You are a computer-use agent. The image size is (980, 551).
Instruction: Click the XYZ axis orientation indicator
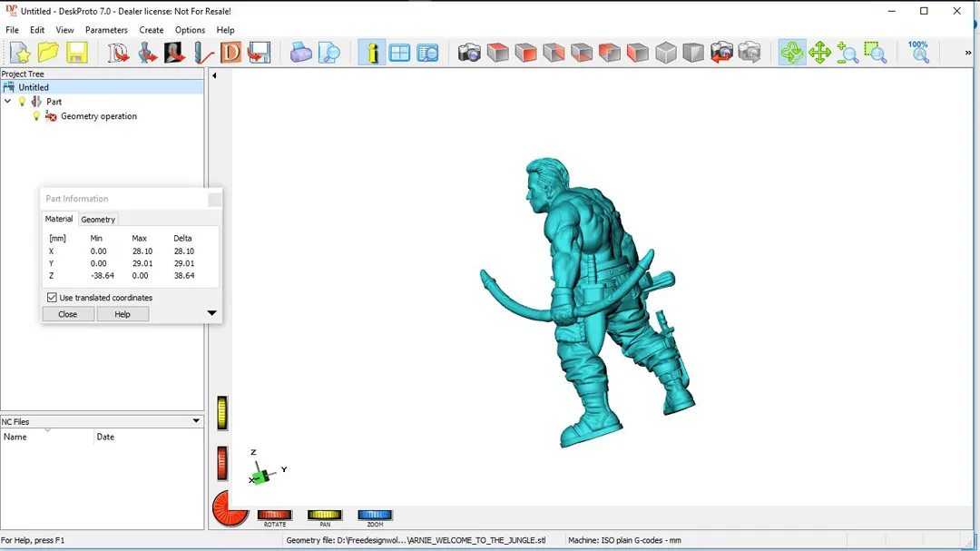[267, 468]
